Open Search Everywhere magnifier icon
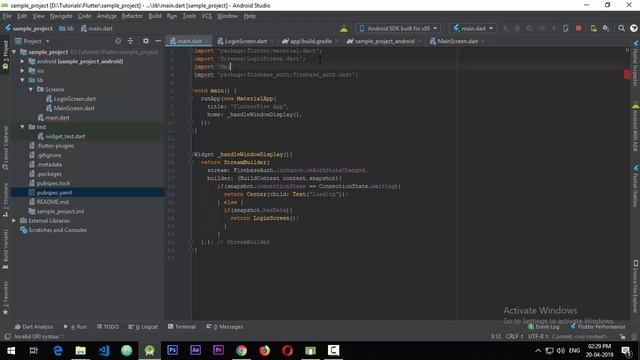 (x=621, y=28)
